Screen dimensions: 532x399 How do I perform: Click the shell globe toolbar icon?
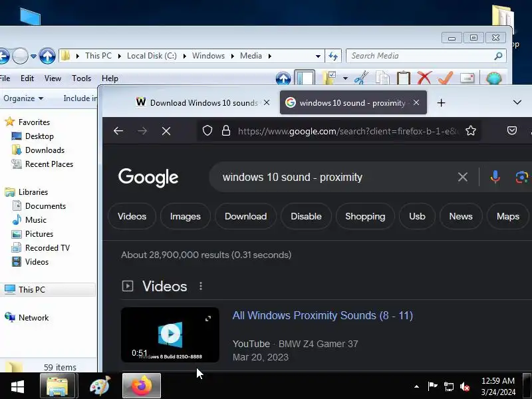point(493,78)
